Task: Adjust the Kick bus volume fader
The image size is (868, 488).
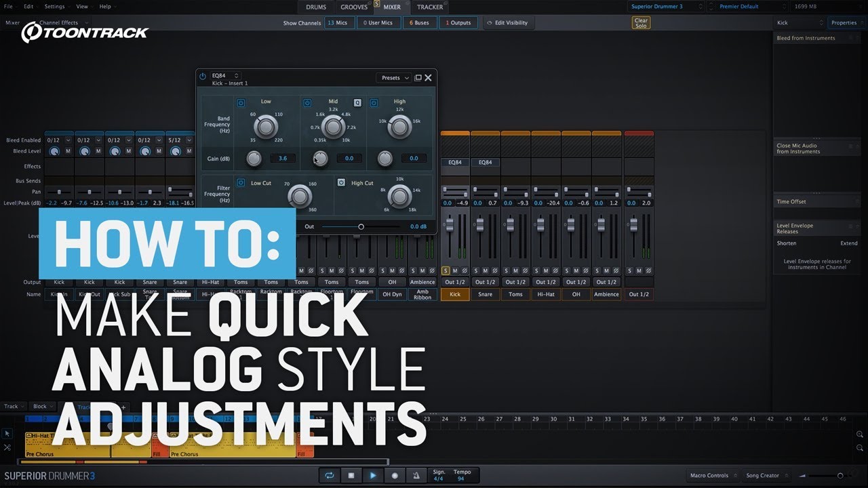Action: [450, 224]
